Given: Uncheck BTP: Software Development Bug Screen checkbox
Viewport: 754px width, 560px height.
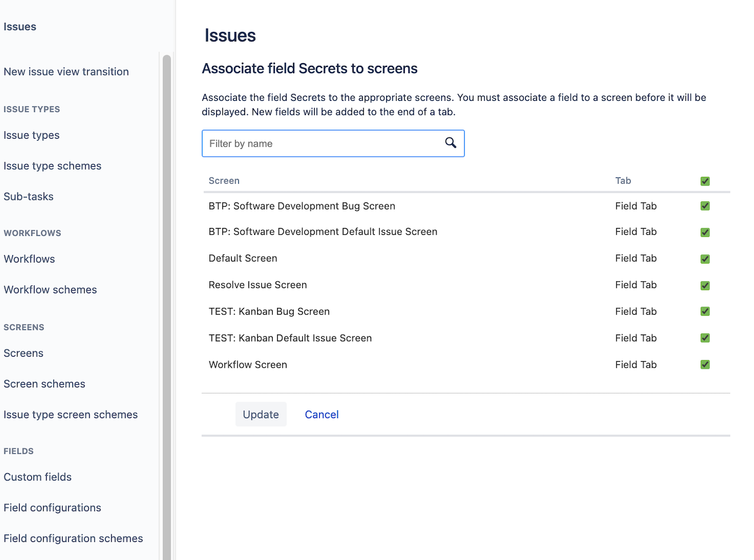Looking at the screenshot, I should click(705, 206).
